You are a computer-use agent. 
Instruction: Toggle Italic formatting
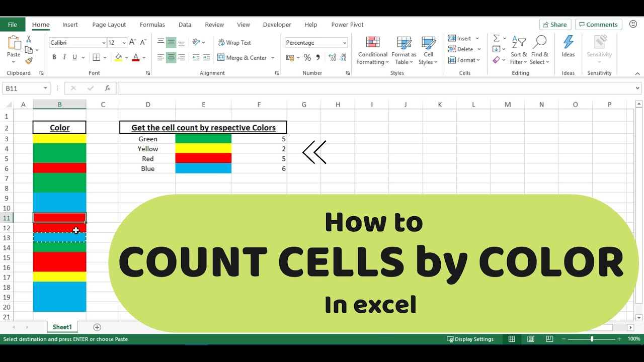[x=64, y=57]
